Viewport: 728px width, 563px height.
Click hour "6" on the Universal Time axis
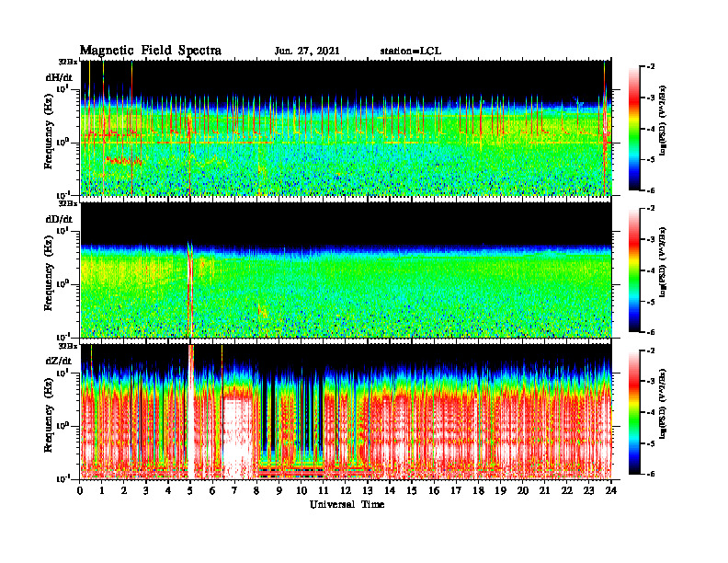(x=212, y=491)
